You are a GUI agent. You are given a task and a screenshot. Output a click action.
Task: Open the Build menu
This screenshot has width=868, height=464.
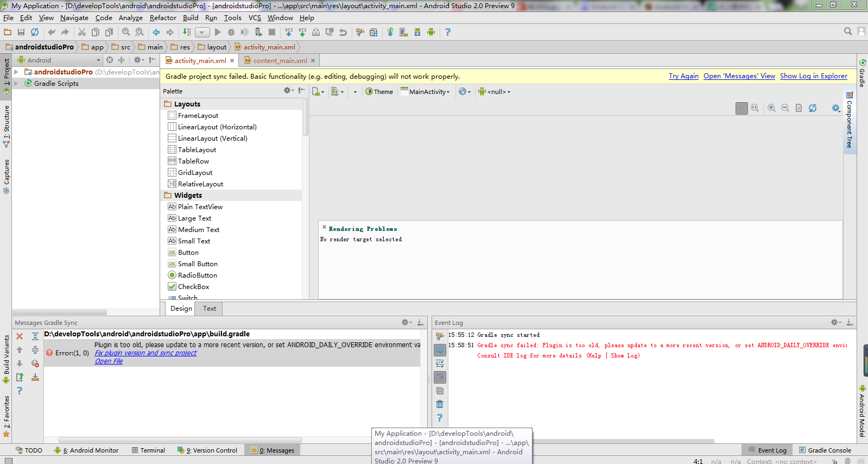[191, 18]
